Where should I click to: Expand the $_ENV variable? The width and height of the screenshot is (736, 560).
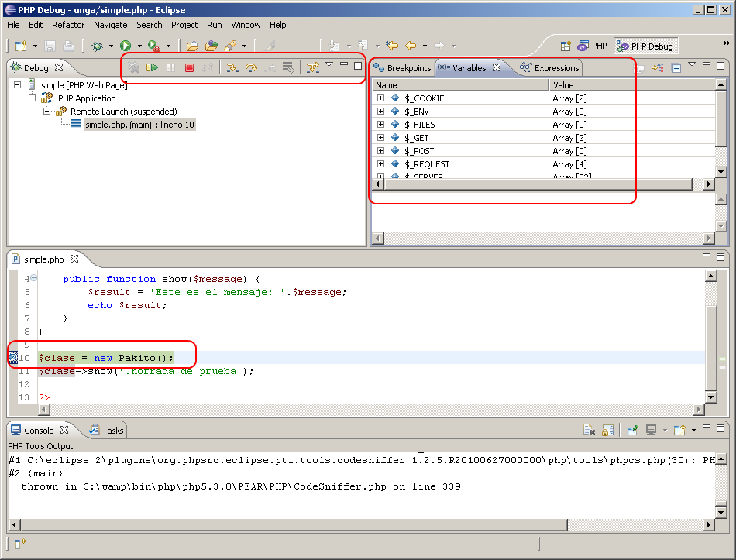[380, 112]
